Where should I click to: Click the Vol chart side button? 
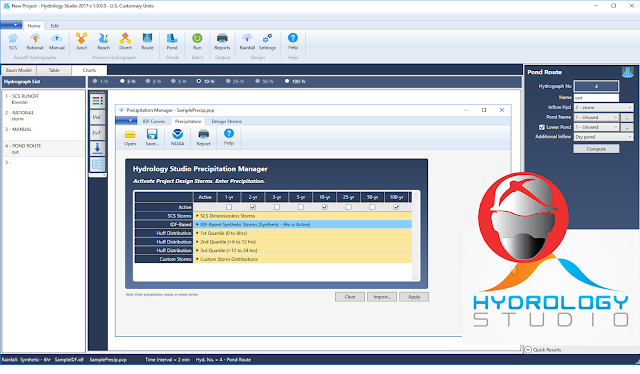pyautogui.click(x=97, y=117)
